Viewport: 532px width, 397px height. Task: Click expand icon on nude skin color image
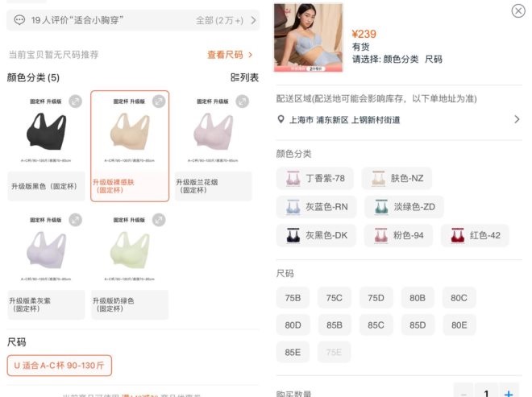click(159, 101)
